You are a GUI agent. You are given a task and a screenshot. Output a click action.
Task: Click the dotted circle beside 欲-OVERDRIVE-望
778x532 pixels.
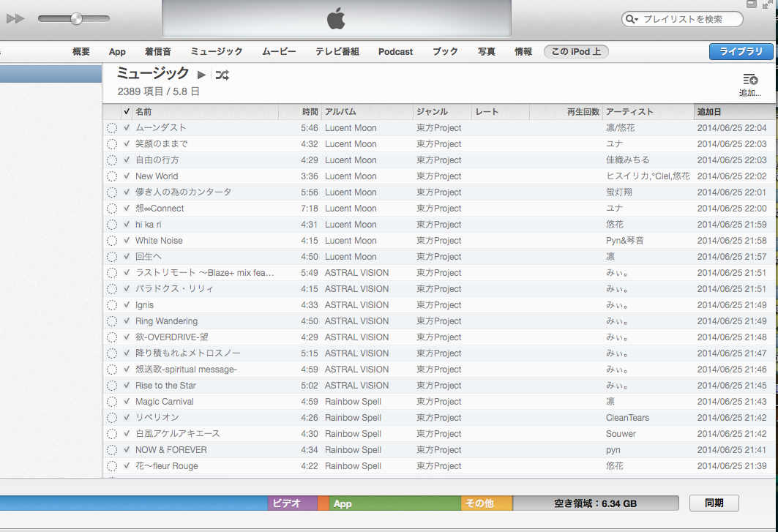112,337
